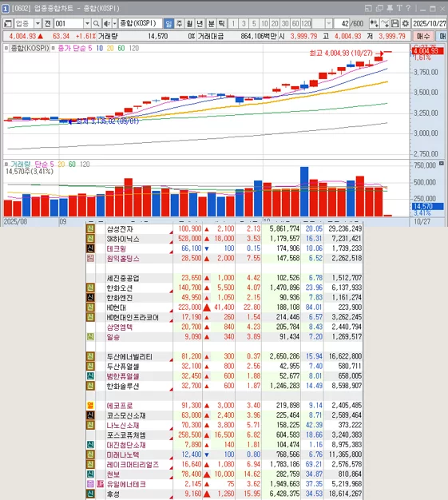
Task: Select the 레이크머티리얼즈 stock name
Action: 133,465
